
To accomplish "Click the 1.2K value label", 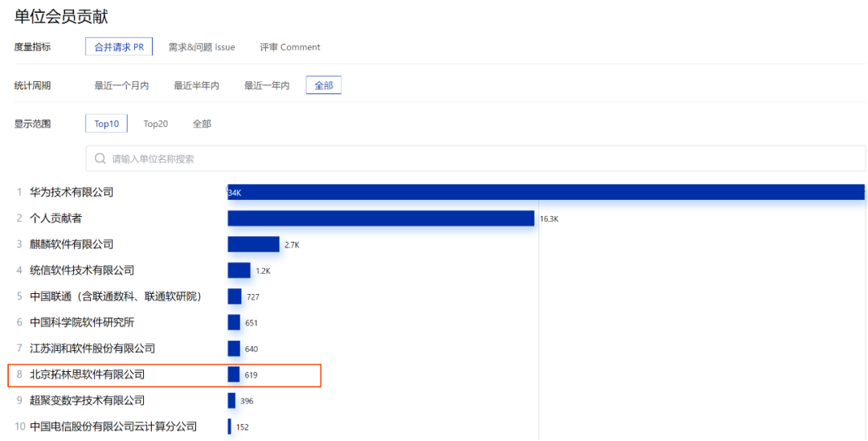I will point(263,271).
